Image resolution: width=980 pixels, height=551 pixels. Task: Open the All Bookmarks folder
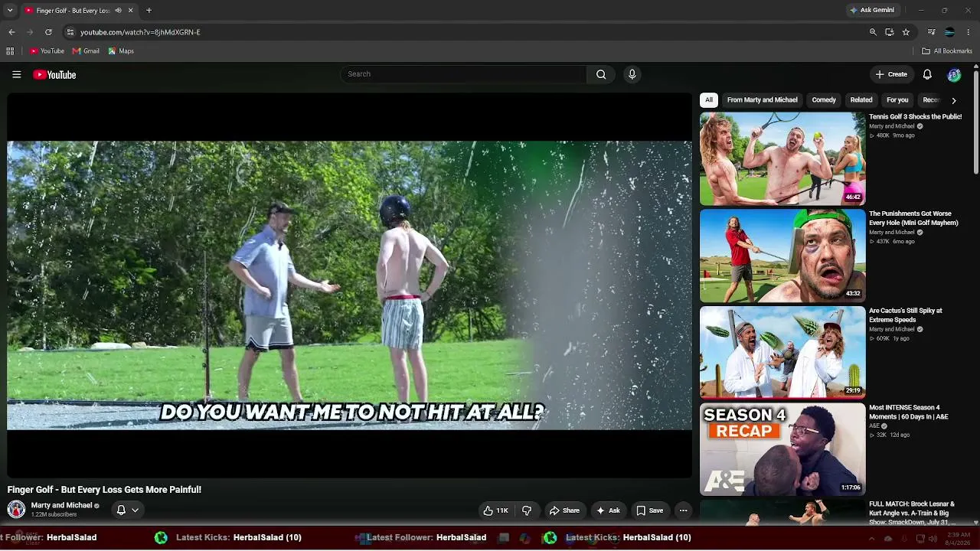point(947,51)
